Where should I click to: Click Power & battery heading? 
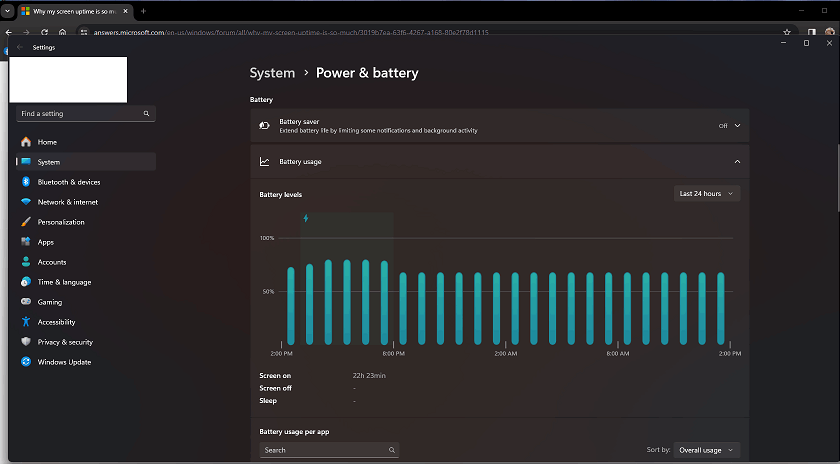click(x=367, y=73)
